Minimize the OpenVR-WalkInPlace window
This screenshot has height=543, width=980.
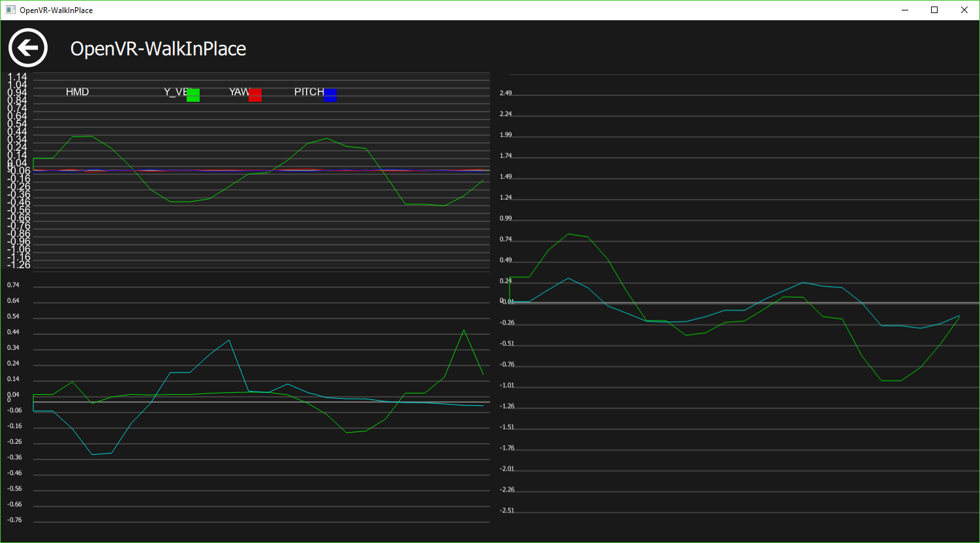(904, 10)
